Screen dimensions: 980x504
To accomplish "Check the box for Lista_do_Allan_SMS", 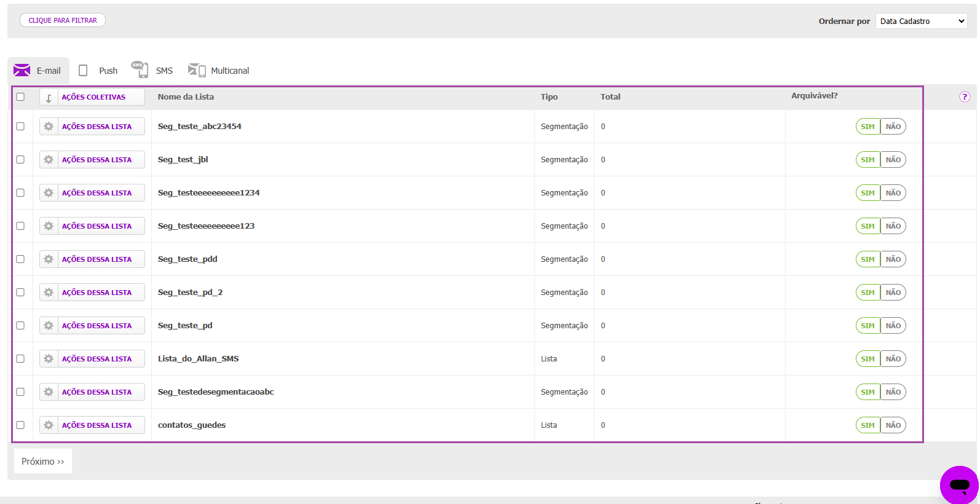I will click(x=20, y=358).
